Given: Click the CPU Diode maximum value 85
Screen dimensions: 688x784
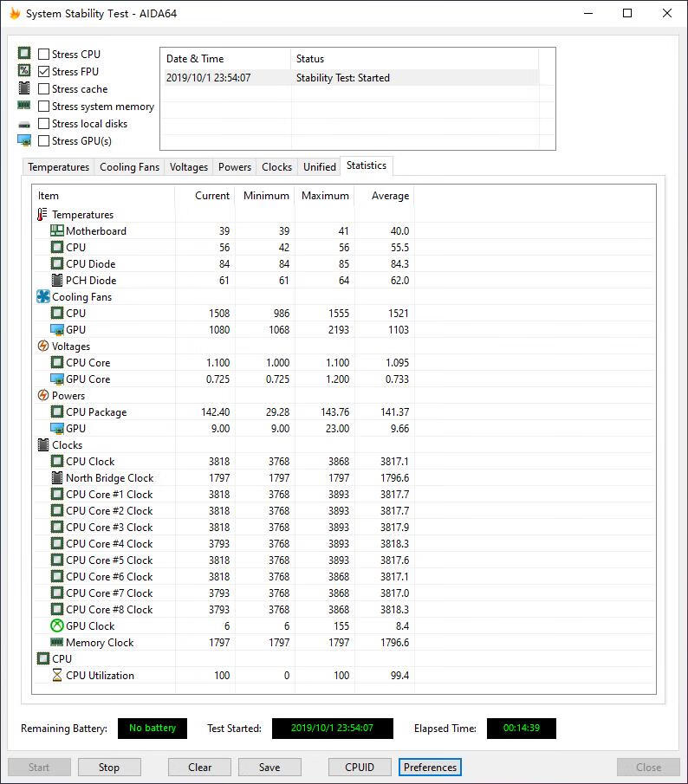Looking at the screenshot, I should (343, 263).
